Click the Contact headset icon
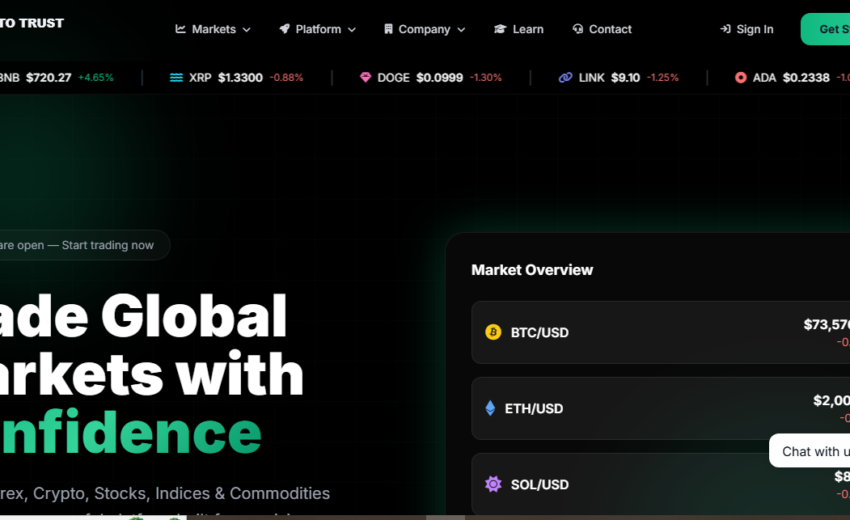 pyautogui.click(x=578, y=29)
